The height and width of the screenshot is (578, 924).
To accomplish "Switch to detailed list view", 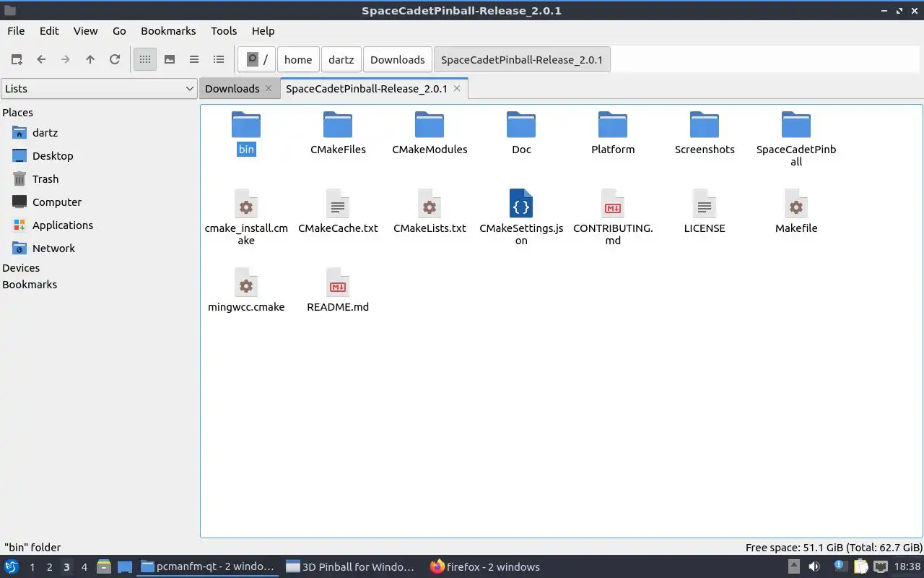I will pyautogui.click(x=219, y=59).
